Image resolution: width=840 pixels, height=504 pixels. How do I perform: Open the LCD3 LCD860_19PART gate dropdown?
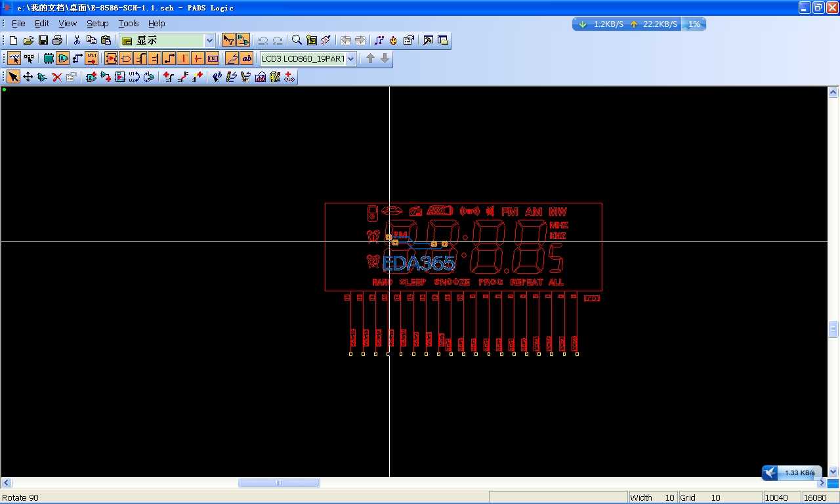(350, 59)
